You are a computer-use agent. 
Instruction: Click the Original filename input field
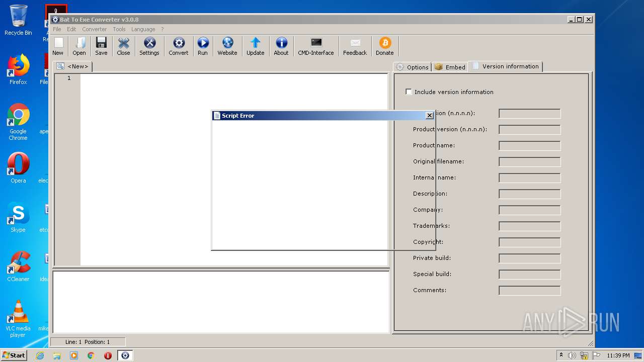(x=529, y=162)
